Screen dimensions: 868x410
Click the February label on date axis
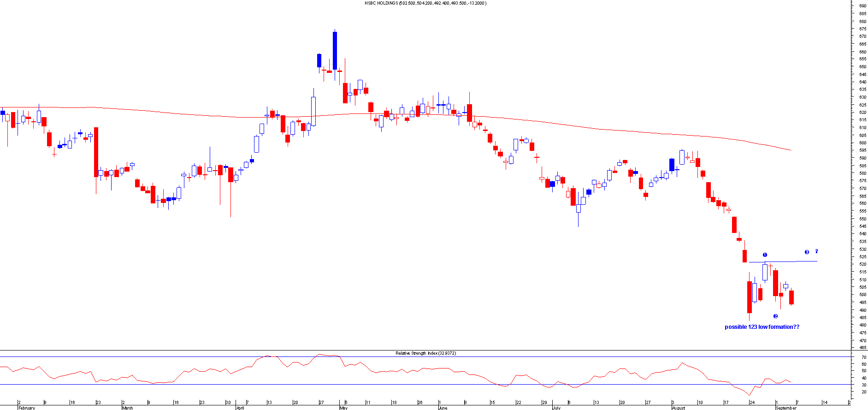[27, 408]
